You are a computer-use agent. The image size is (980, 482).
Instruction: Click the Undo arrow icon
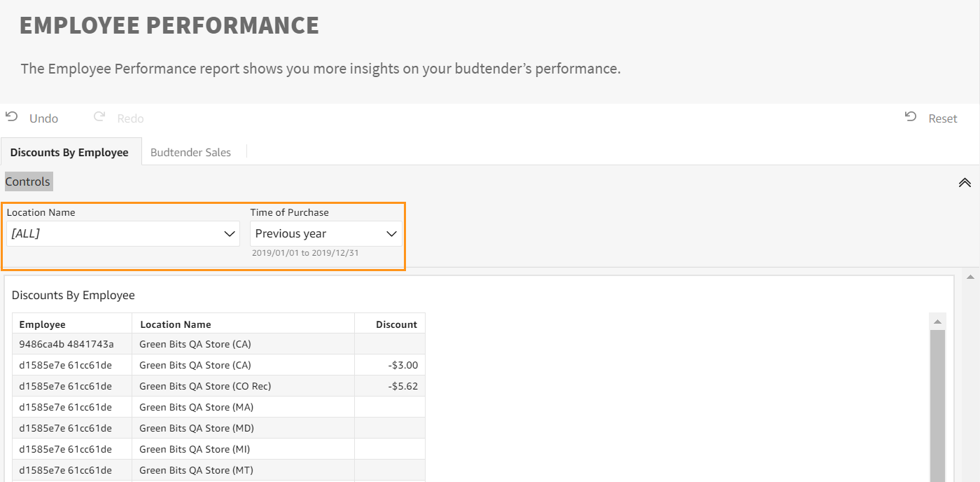11,117
